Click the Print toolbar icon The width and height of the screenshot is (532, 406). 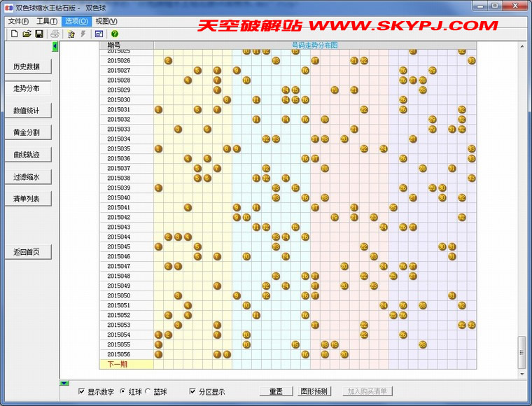coord(55,34)
